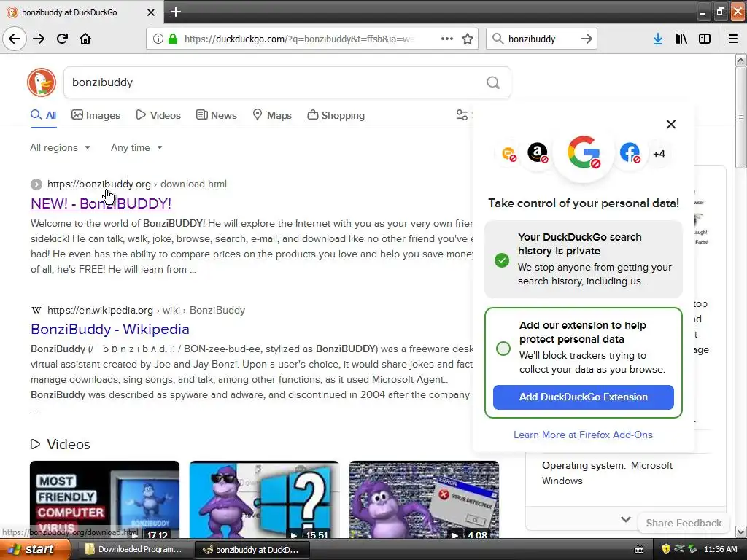Click the 11:36 AM system clock
This screenshot has width=747, height=560.
(720, 549)
